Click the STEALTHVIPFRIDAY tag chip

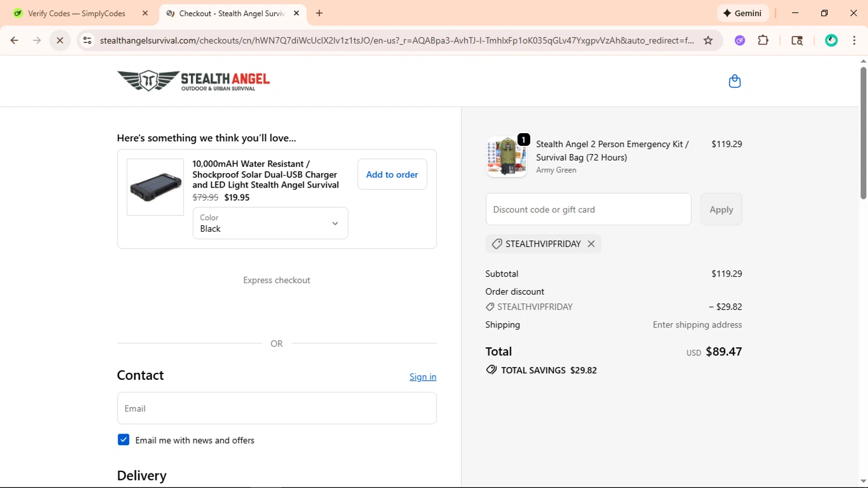tap(543, 244)
